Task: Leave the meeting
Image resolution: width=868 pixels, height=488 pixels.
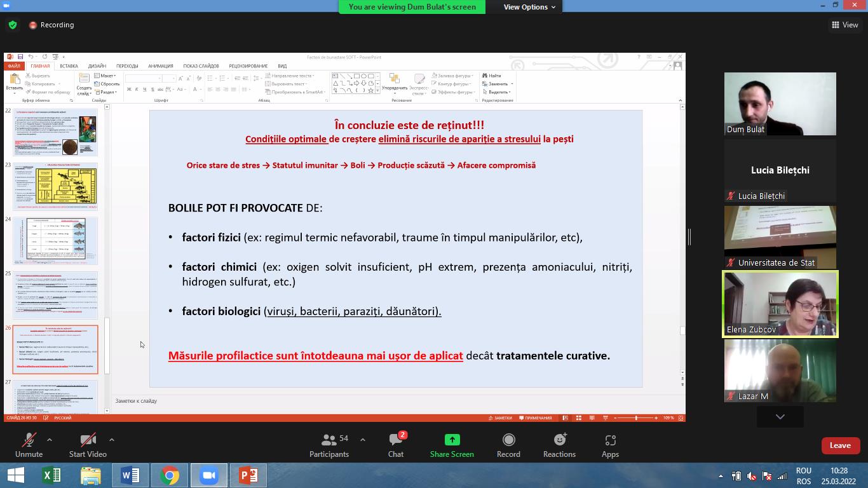Action: 839,445
